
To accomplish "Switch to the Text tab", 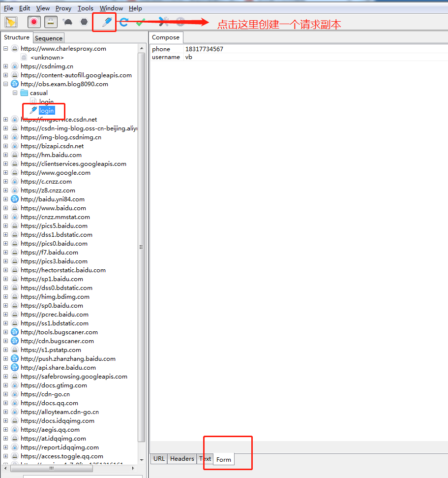I will click(205, 458).
